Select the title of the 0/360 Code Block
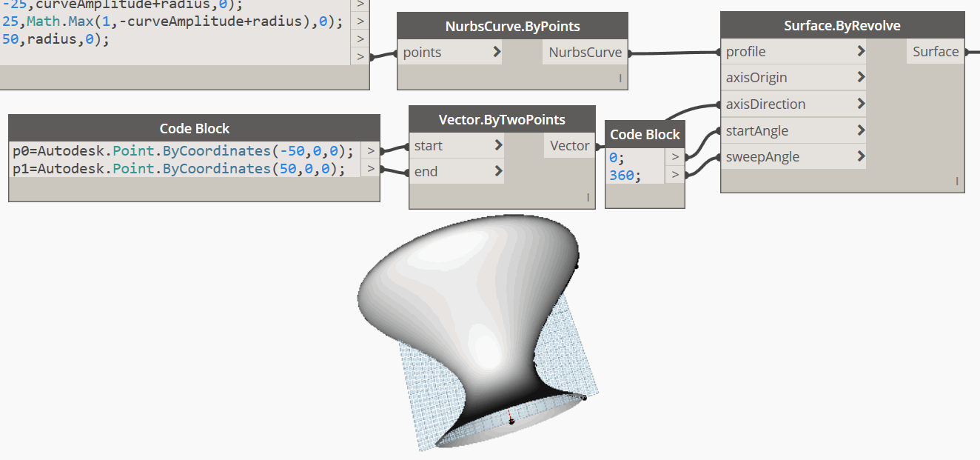 (x=645, y=134)
